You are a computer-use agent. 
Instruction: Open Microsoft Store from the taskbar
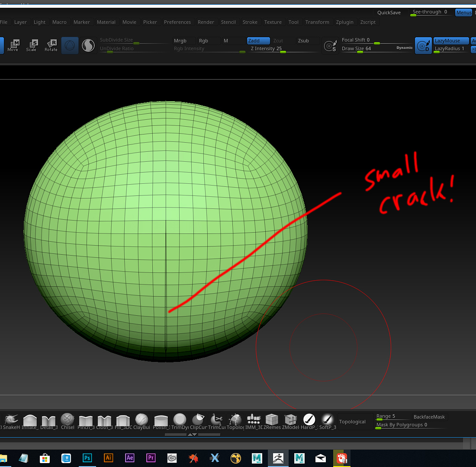45,458
